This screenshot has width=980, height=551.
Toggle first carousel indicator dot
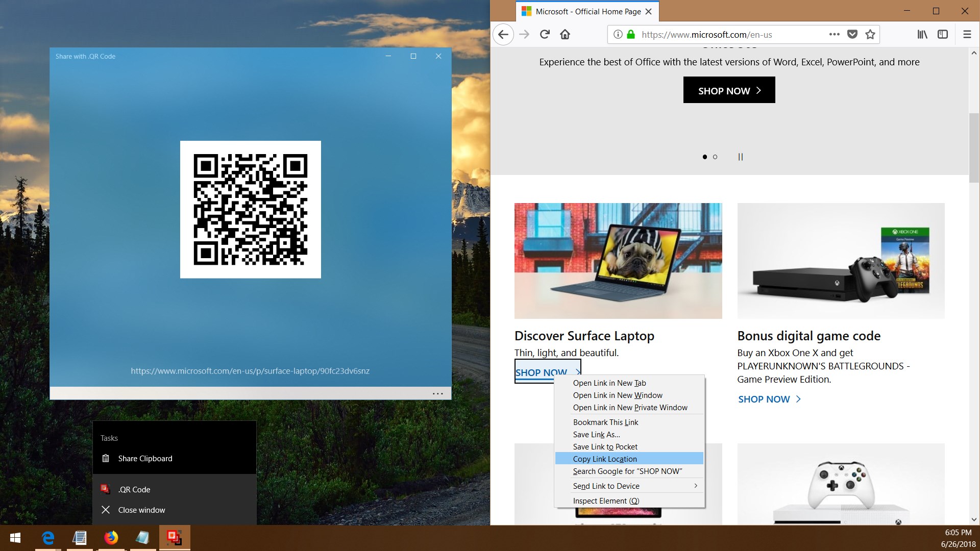pyautogui.click(x=704, y=157)
